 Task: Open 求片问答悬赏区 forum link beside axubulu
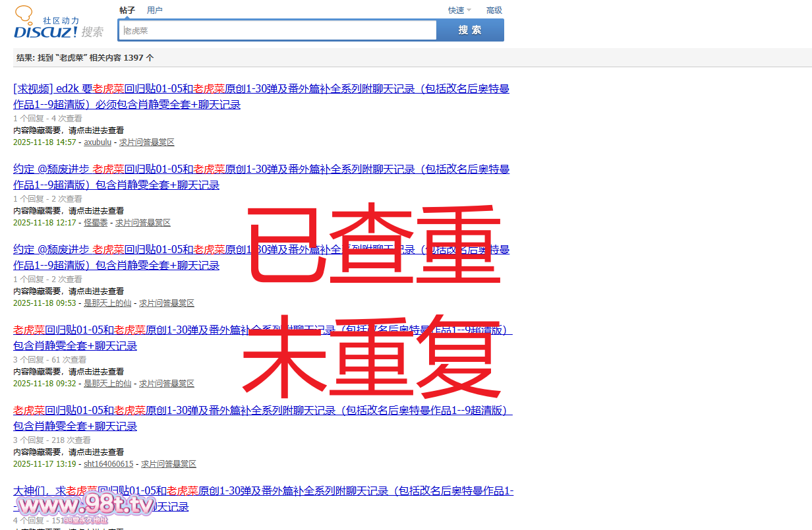coord(146,142)
